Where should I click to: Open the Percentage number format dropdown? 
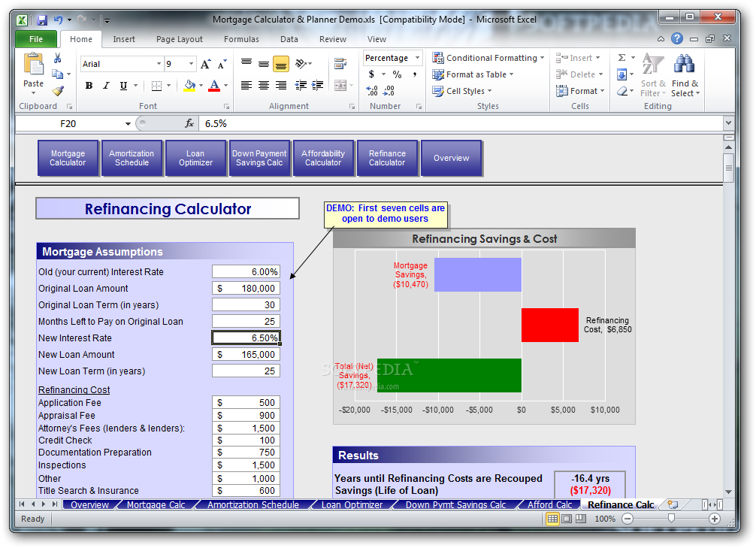[418, 58]
